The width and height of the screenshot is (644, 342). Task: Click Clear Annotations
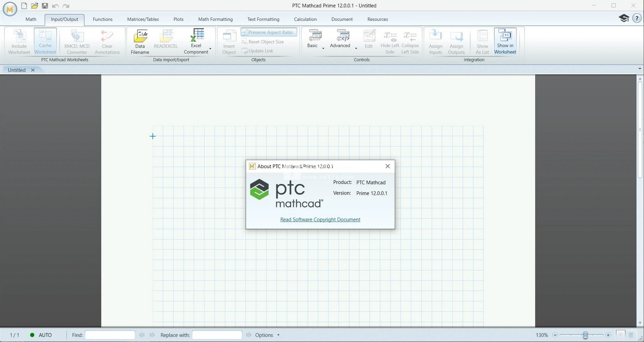(x=107, y=42)
